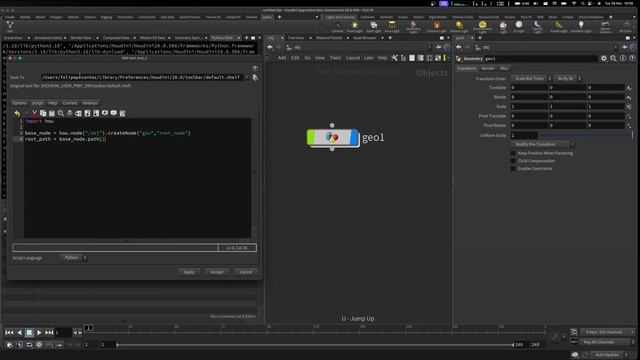The width and height of the screenshot is (640, 360).
Task: Open the Tree View pane tab
Action: 296,38
